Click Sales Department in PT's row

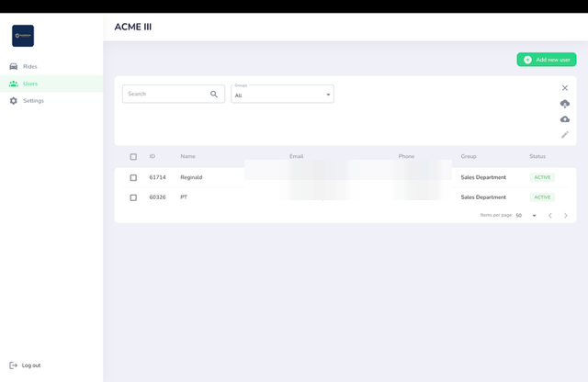tap(483, 197)
